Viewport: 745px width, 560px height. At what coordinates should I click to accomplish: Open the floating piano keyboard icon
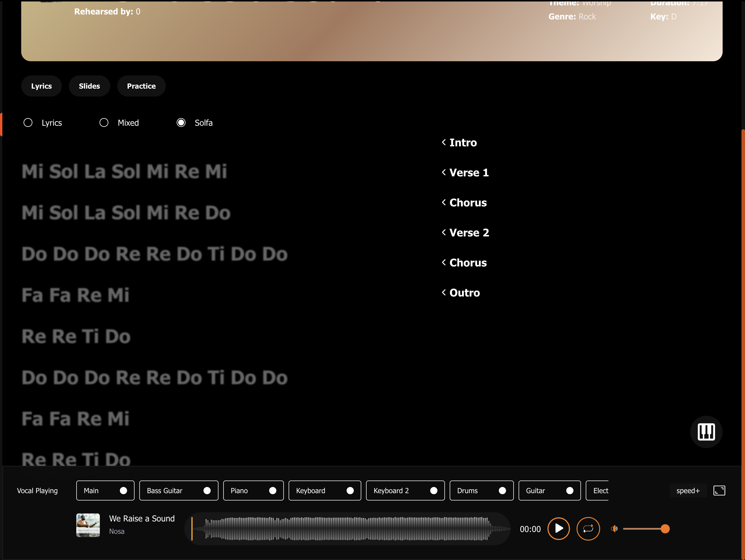(706, 432)
